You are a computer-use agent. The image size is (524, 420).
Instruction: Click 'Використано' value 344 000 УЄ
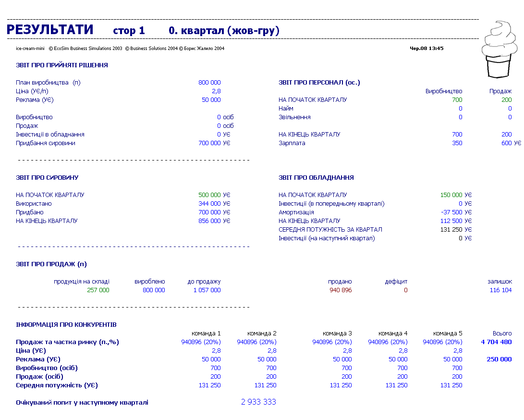pos(214,204)
